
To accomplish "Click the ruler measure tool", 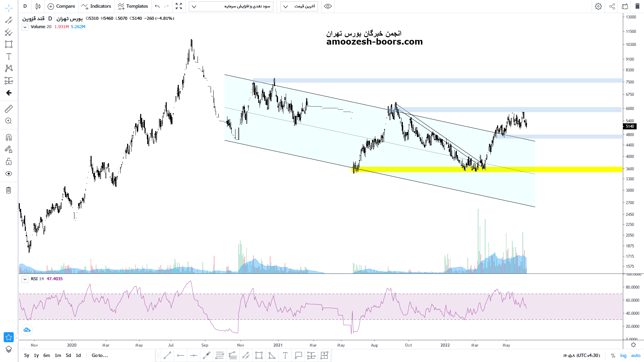I will pyautogui.click(x=9, y=109).
